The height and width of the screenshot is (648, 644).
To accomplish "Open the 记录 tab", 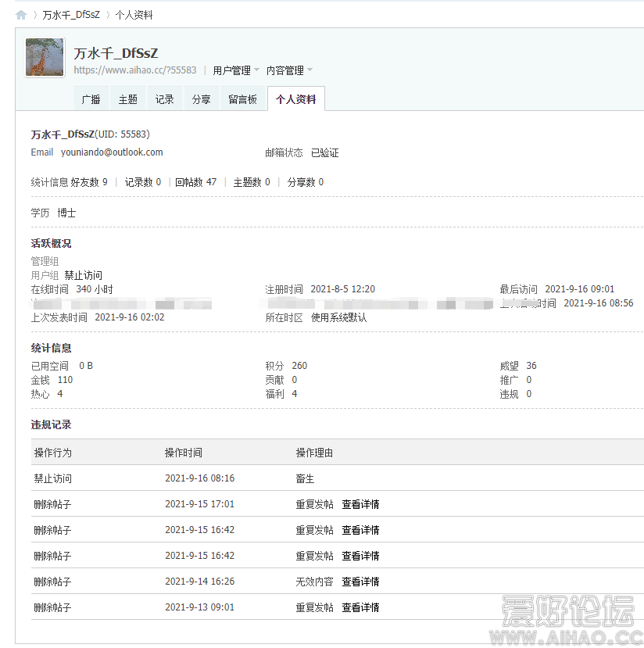I will click(x=164, y=98).
